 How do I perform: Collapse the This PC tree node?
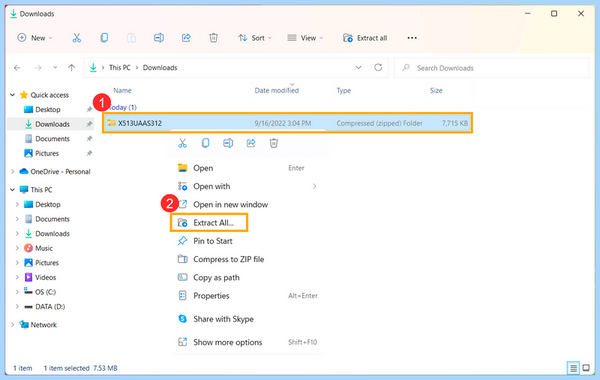13,189
